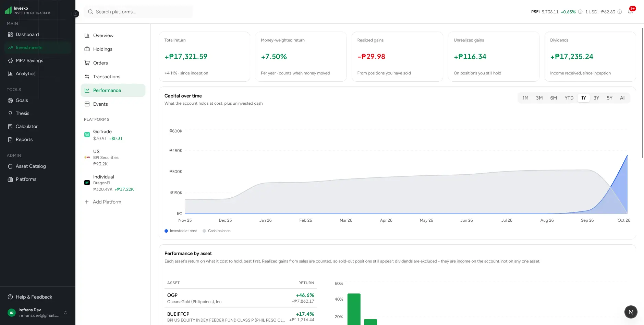This screenshot has width=644, height=325.
Task: Click the page vertical scrollbar
Action: (x=642, y=93)
